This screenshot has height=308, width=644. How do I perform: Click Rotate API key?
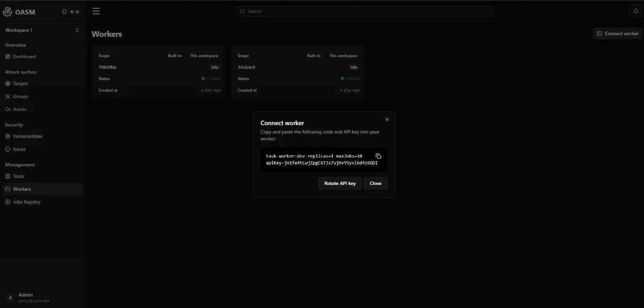[x=340, y=183]
